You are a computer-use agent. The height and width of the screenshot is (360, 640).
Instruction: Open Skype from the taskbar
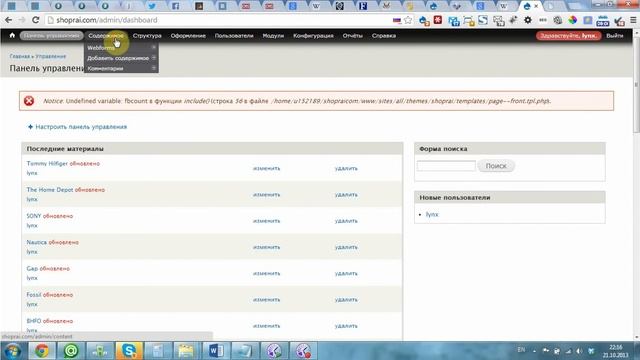129,351
